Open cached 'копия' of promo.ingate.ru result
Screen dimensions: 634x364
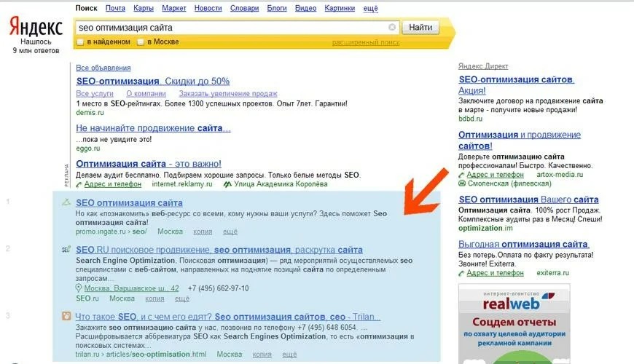point(203,232)
